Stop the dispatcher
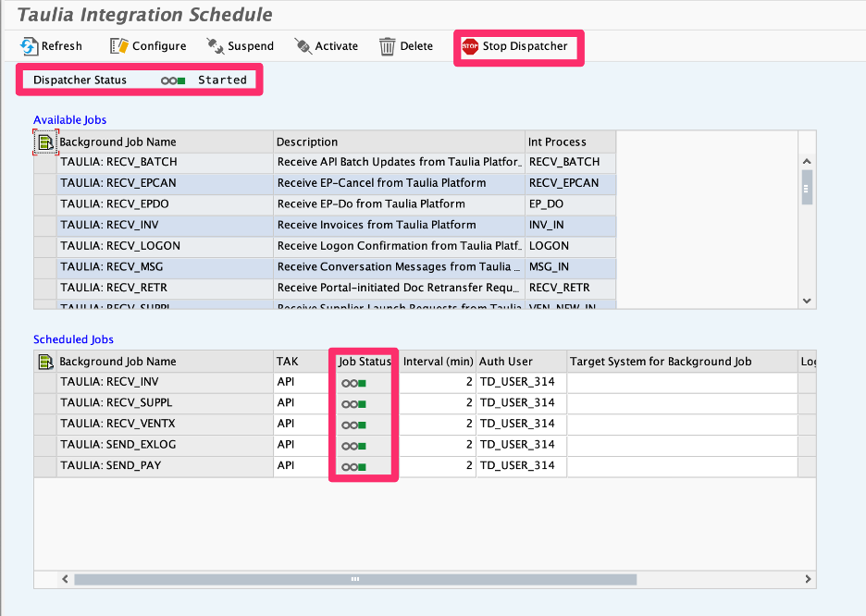 click(x=514, y=46)
